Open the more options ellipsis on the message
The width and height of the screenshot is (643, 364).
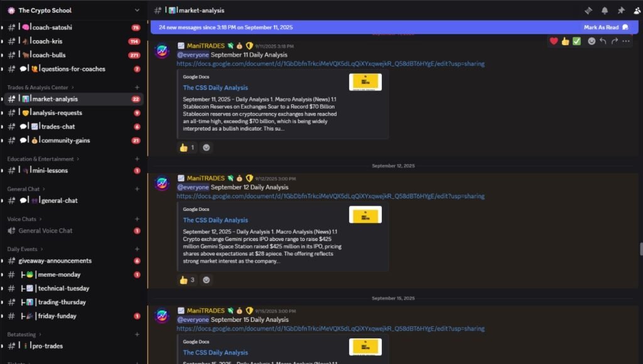626,41
